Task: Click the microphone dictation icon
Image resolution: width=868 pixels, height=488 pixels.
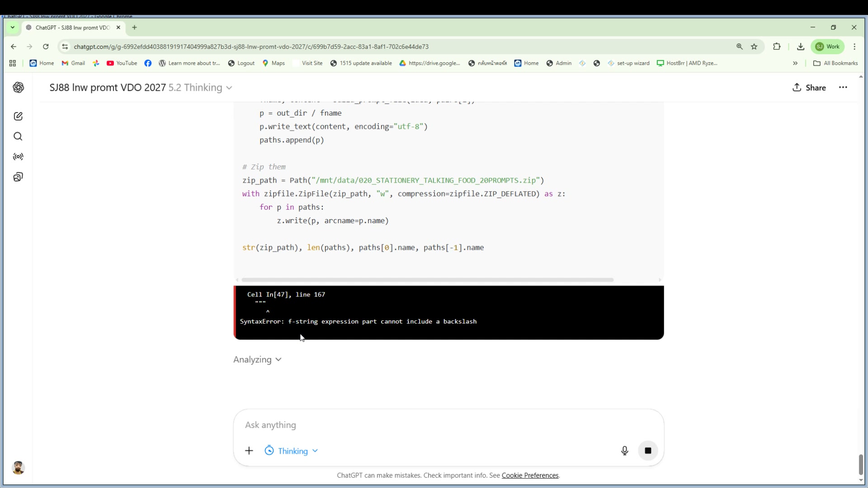Action: tap(624, 450)
